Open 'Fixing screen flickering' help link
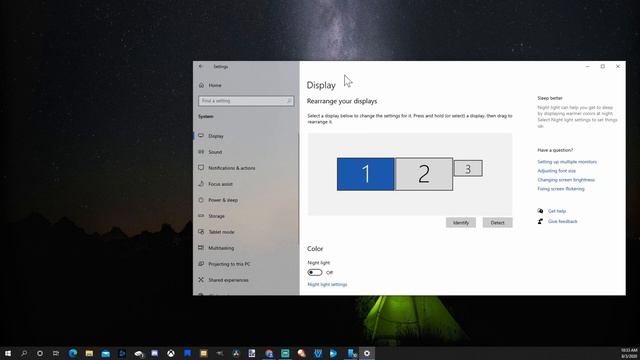Viewport: 640px width, 360px height. tap(561, 189)
